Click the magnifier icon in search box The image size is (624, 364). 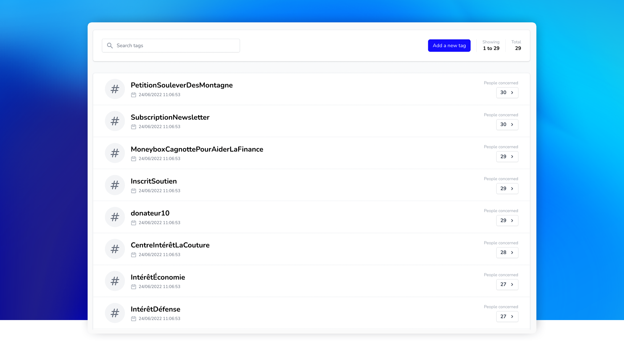coord(110,46)
